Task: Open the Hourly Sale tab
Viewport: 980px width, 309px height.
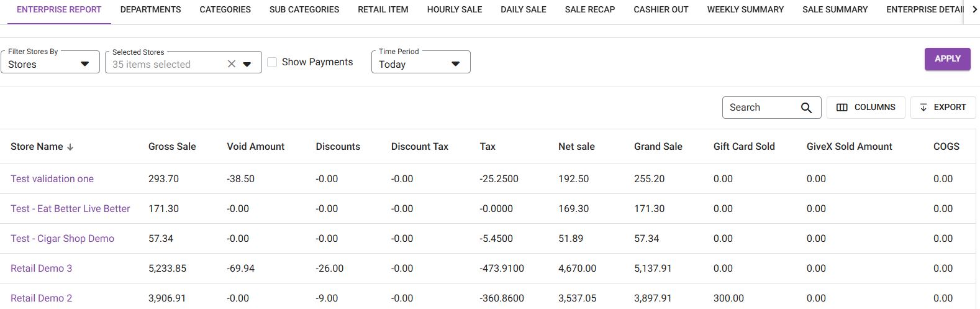Action: pos(454,10)
